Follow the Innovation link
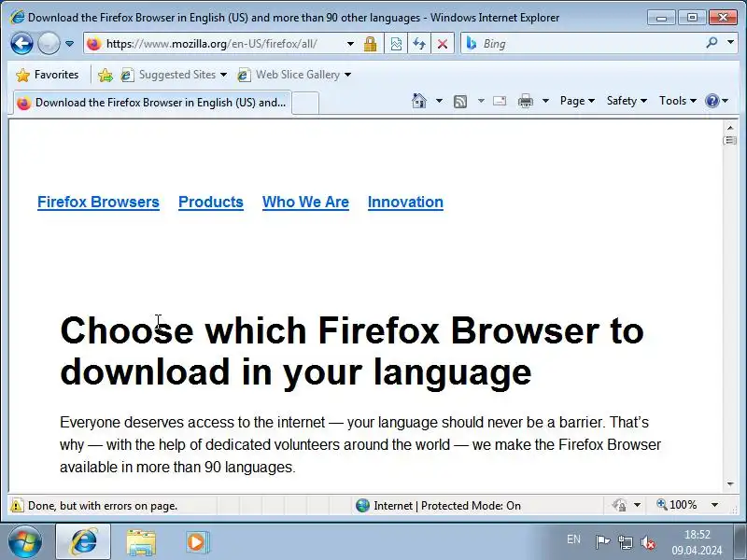The height and width of the screenshot is (560, 747). tap(405, 202)
